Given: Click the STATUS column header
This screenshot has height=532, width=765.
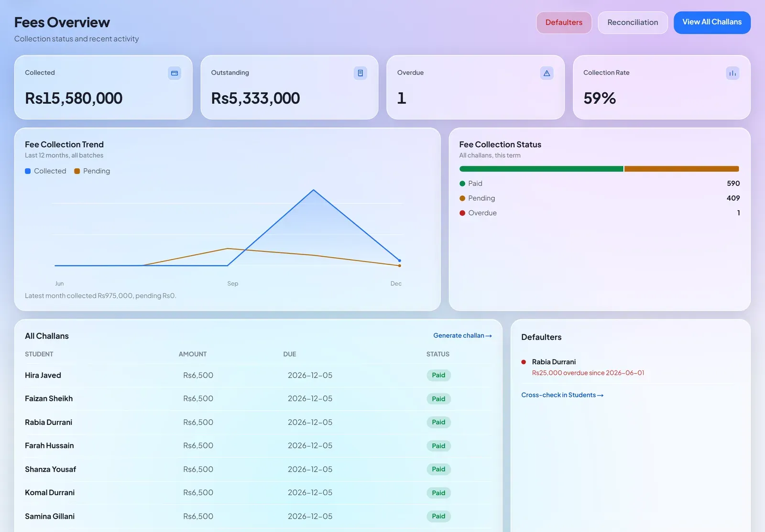Looking at the screenshot, I should [438, 354].
